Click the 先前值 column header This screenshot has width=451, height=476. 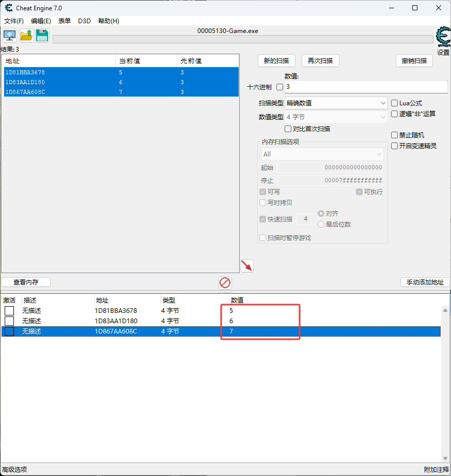(x=208, y=61)
